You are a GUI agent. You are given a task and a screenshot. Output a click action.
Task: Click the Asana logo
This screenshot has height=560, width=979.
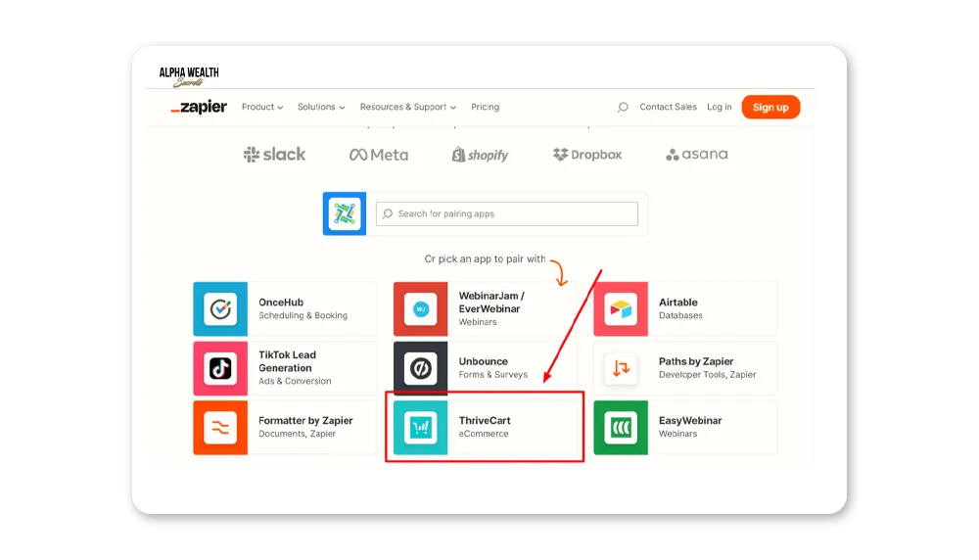pyautogui.click(x=697, y=155)
